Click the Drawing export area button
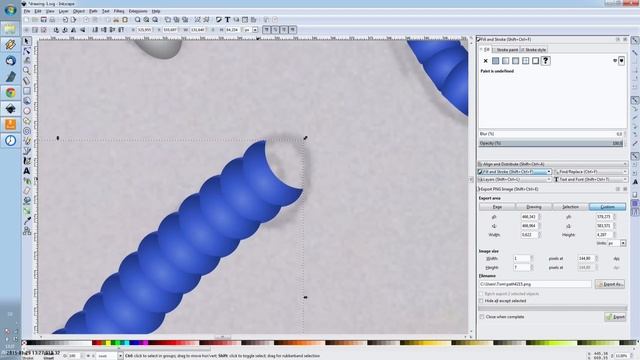This screenshot has height=360, width=640. pos(534,207)
